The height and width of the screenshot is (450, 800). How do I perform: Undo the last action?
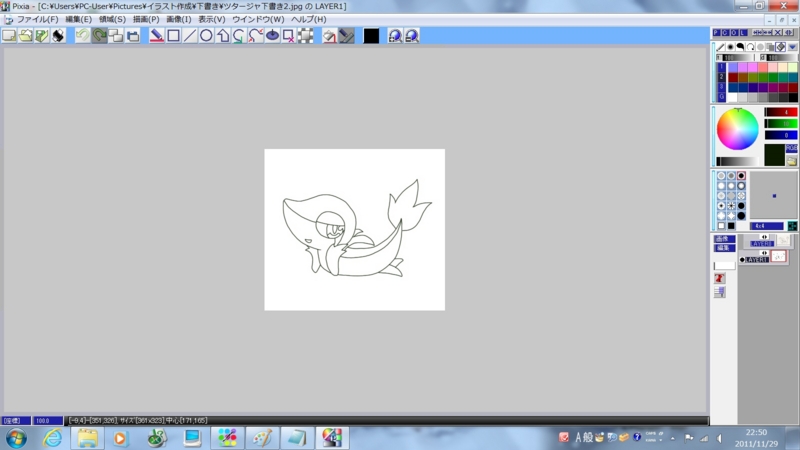pos(83,36)
